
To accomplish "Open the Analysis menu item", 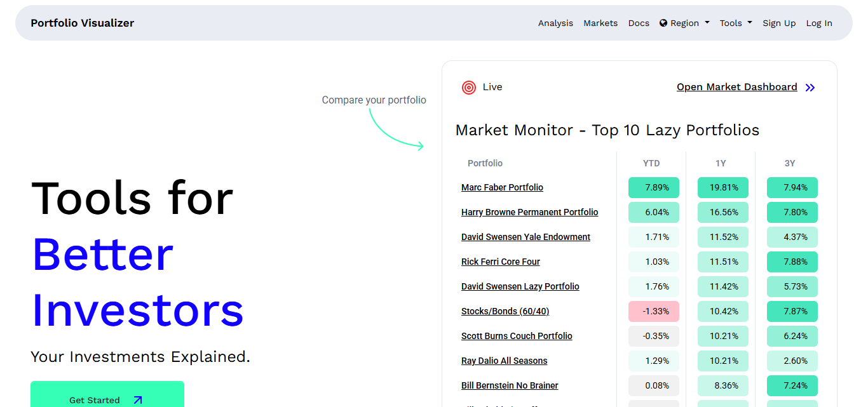I will [555, 23].
